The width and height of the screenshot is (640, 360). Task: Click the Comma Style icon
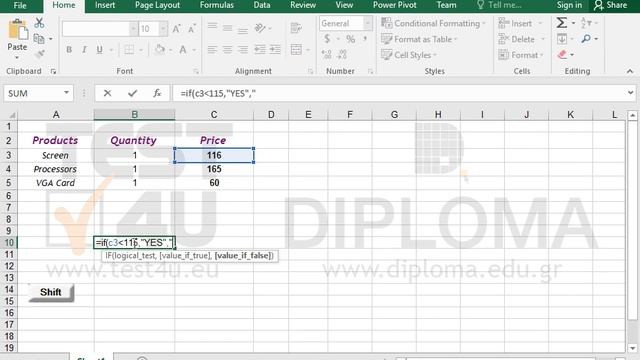[x=365, y=39]
